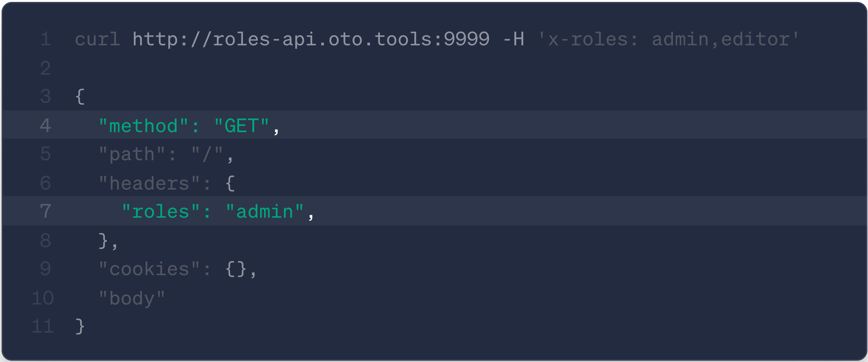Click line number 7 in the gutter
The width and height of the screenshot is (868, 362).
tap(45, 212)
